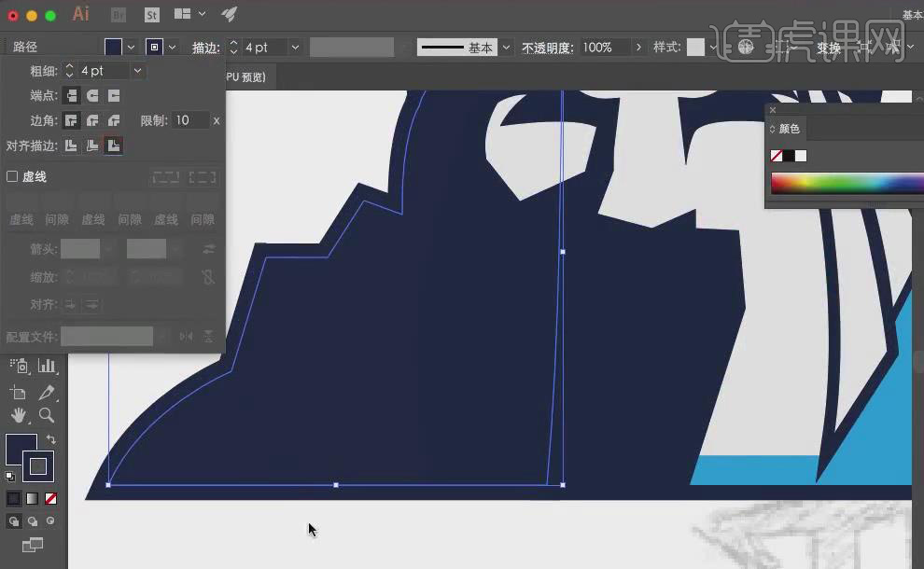Click the Illustrator Ai logo icon
This screenshot has width=924, height=569.
pyautogui.click(x=80, y=14)
